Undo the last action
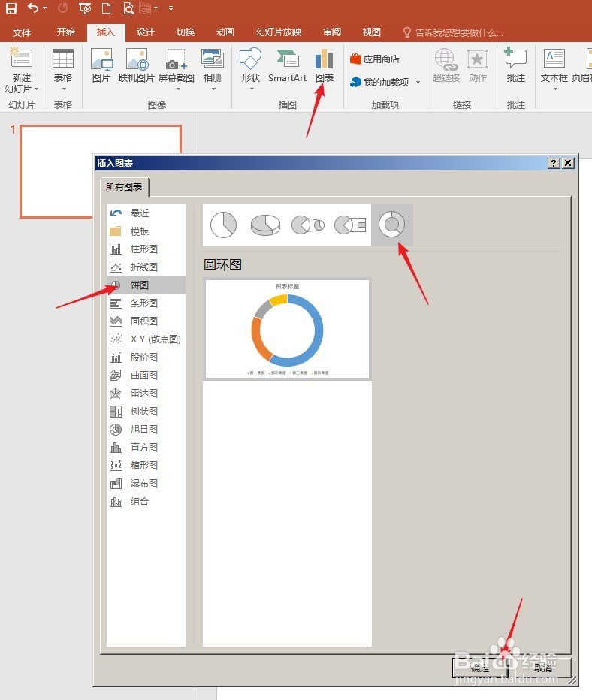 [x=33, y=8]
